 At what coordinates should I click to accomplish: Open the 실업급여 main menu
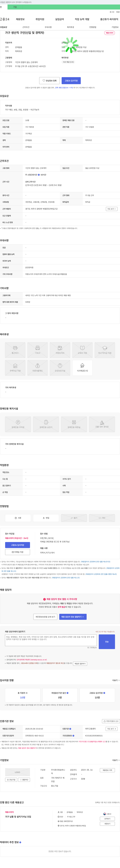(x=59, y=19)
